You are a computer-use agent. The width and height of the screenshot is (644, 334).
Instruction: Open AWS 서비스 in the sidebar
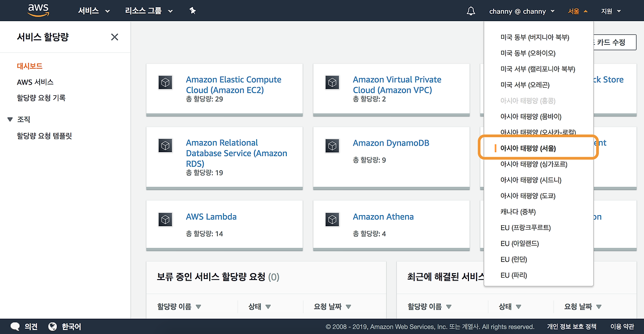point(35,82)
